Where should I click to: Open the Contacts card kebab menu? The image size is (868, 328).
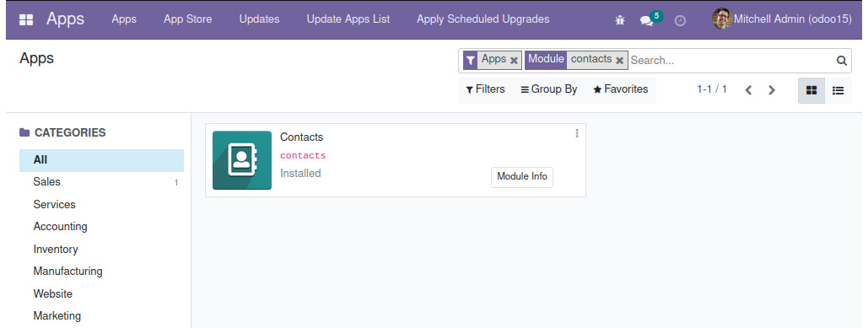(577, 133)
